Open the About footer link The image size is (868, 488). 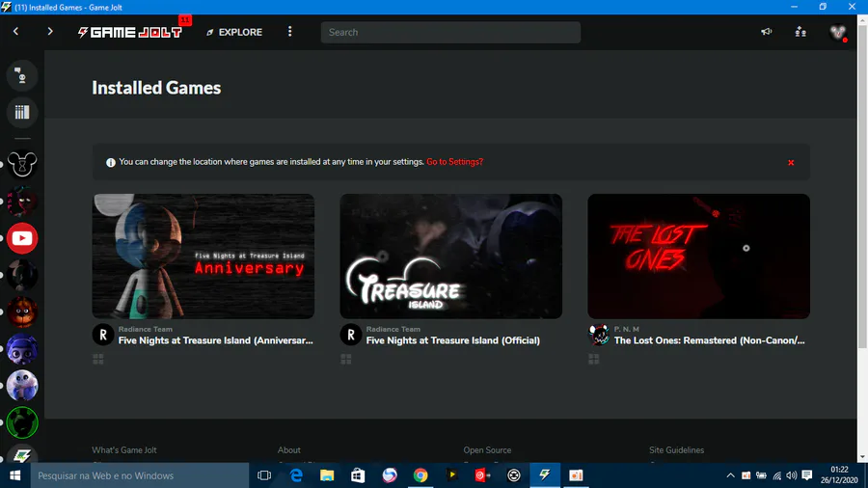pyautogui.click(x=289, y=449)
